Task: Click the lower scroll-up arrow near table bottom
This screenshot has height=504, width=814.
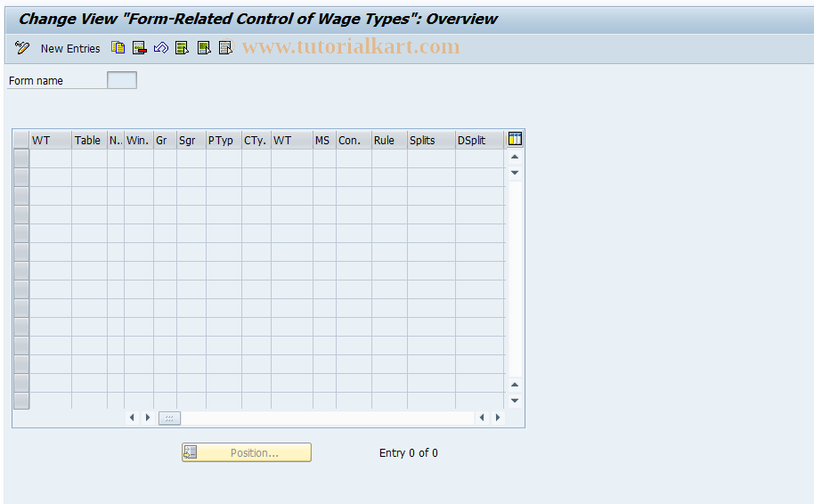Action: tap(515, 385)
